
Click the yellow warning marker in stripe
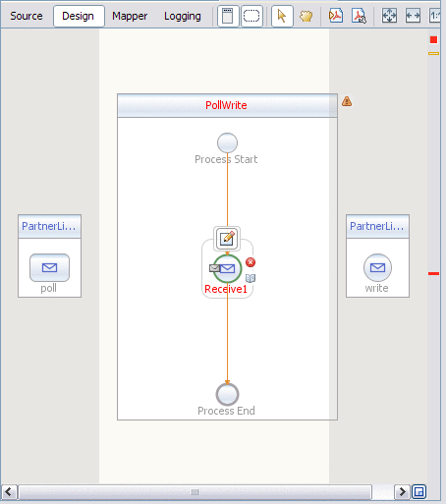(433, 53)
